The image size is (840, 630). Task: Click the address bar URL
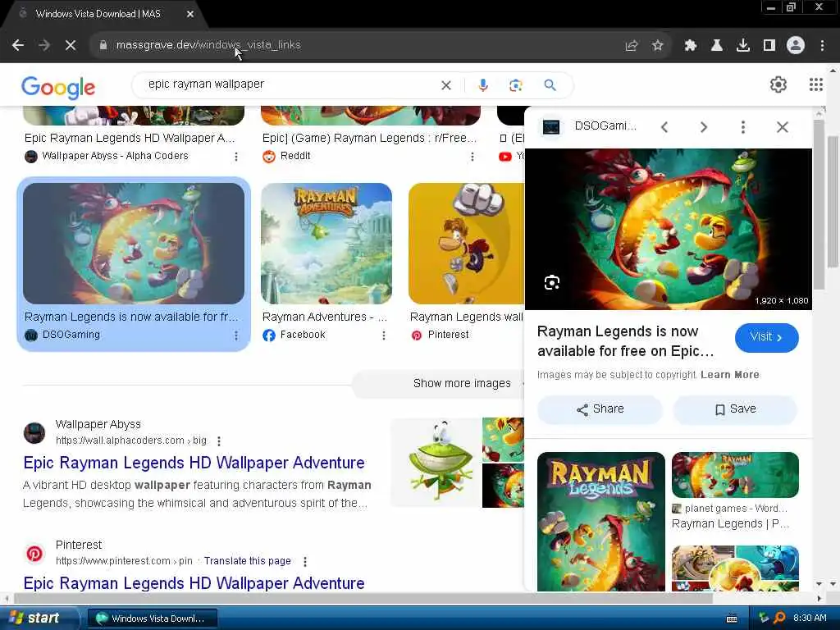click(208, 45)
